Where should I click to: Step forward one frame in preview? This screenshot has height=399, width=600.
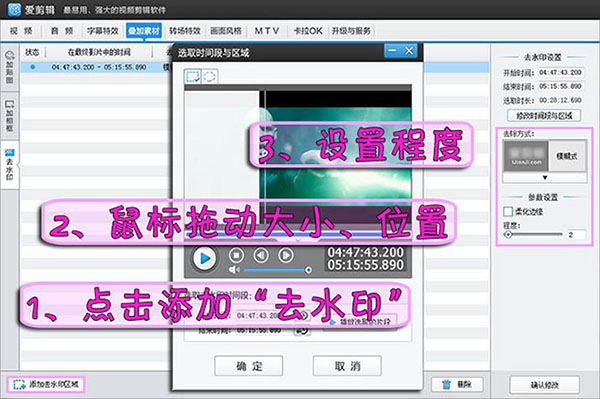pyautogui.click(x=286, y=255)
